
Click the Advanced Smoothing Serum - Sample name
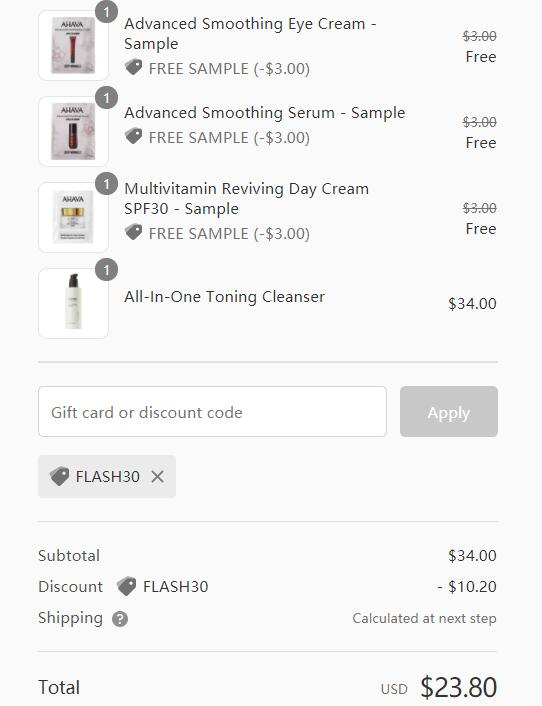coord(265,113)
